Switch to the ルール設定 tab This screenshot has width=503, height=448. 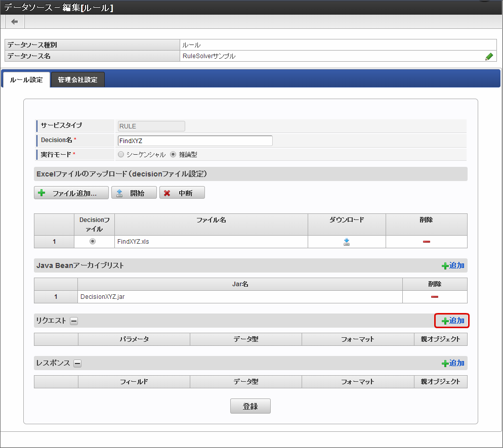coord(26,80)
